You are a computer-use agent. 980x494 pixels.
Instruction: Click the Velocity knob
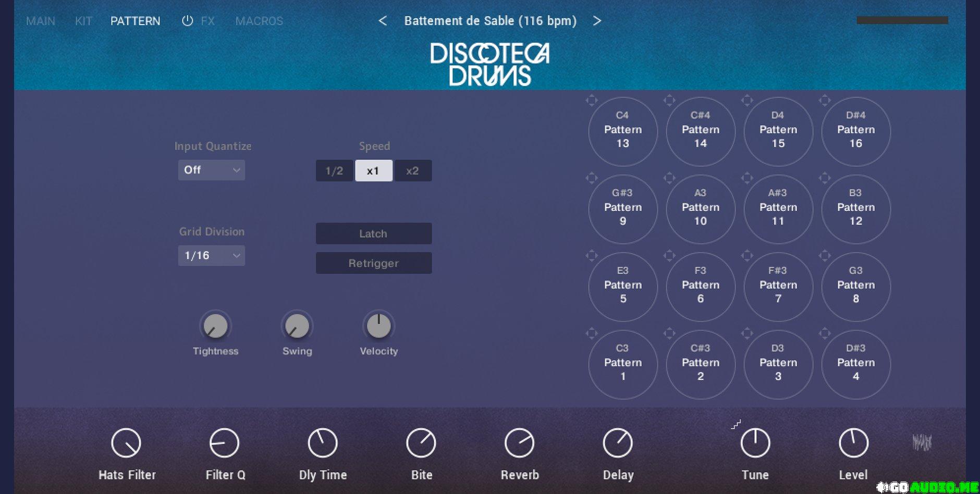pyautogui.click(x=379, y=326)
